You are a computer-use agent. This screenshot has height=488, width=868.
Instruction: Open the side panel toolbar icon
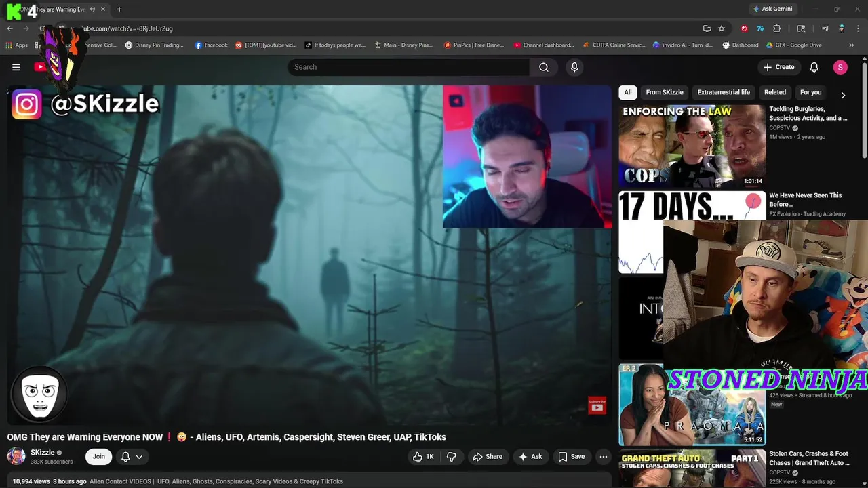(801, 28)
